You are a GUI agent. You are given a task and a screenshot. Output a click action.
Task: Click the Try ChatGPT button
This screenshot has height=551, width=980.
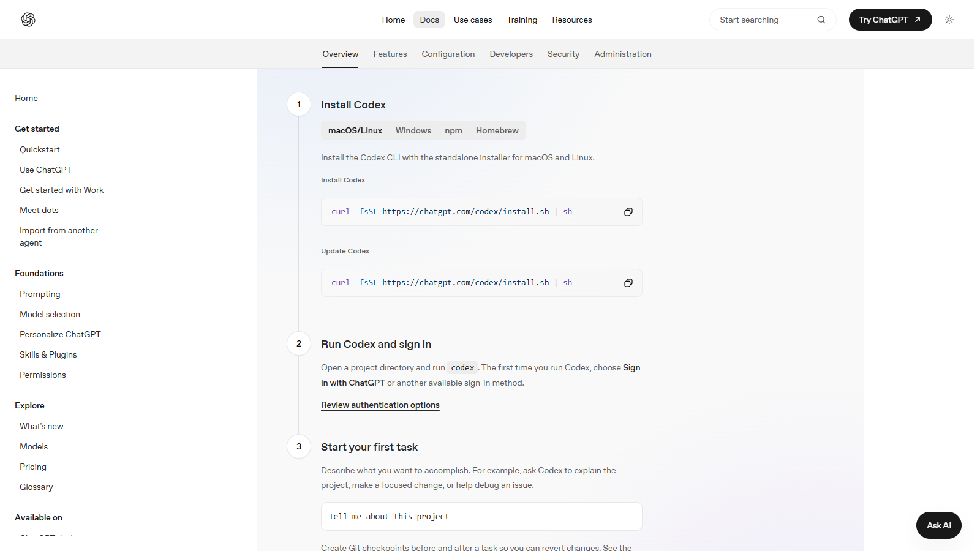pos(890,20)
